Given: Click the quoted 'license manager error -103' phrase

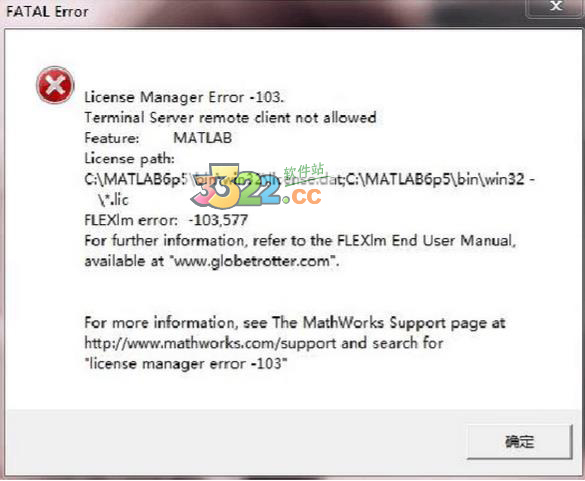Looking at the screenshot, I should [186, 363].
